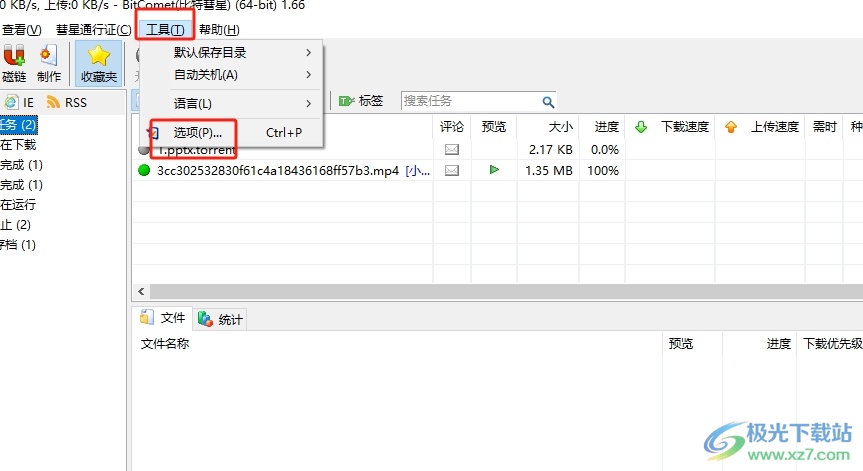Select the Running category in the sidebar
The width and height of the screenshot is (863, 471).
pos(18,205)
